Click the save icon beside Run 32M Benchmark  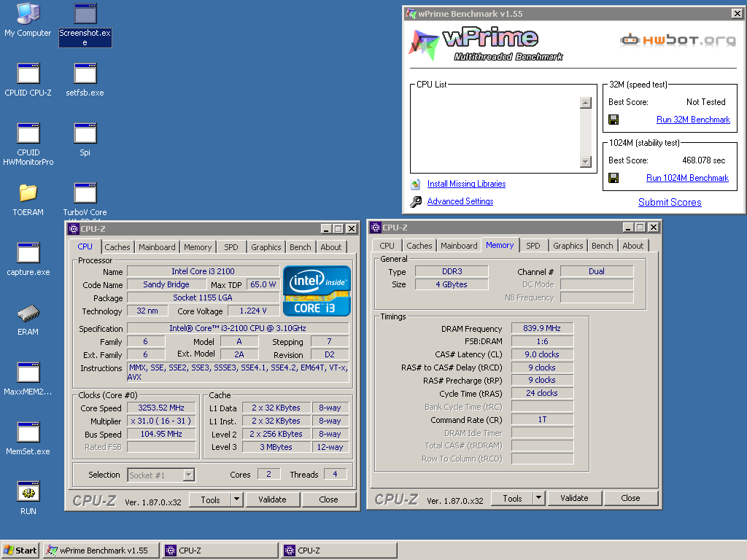(x=614, y=120)
